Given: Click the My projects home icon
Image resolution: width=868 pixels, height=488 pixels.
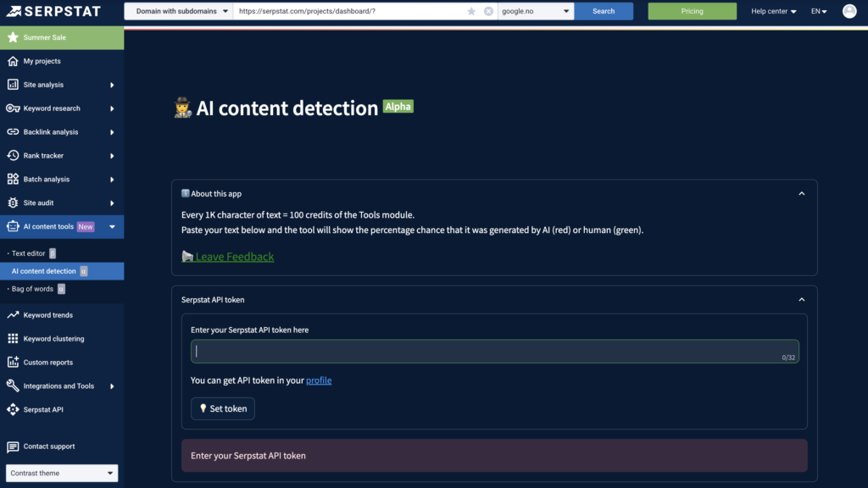Looking at the screenshot, I should 13,61.
